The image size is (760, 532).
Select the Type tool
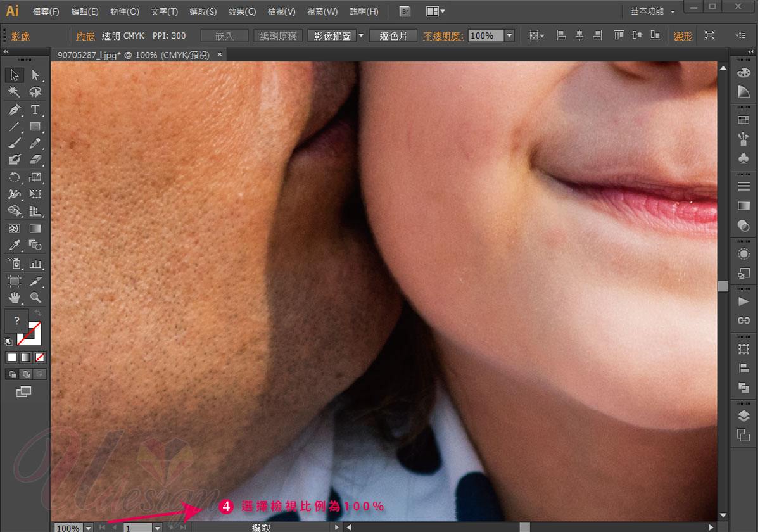coord(35,110)
